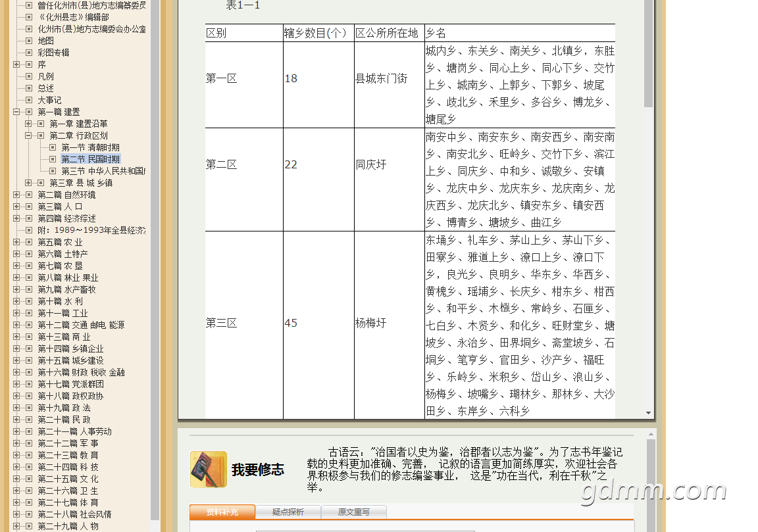Click the left tree panel scrollbar
Image resolution: width=758 pixels, height=532 pixels.
tap(155, 261)
